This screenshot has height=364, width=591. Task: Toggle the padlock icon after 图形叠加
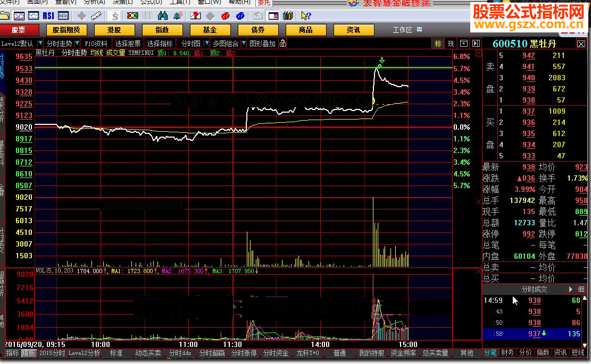click(x=282, y=44)
